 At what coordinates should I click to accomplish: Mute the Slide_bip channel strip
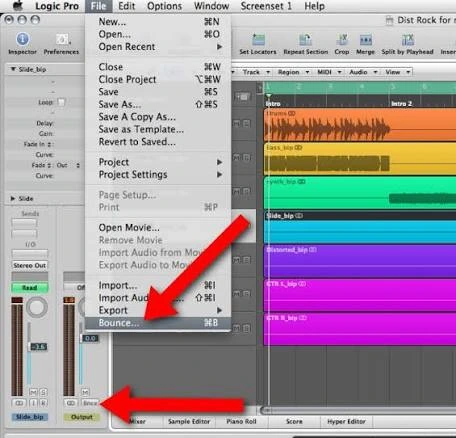[x=33, y=392]
